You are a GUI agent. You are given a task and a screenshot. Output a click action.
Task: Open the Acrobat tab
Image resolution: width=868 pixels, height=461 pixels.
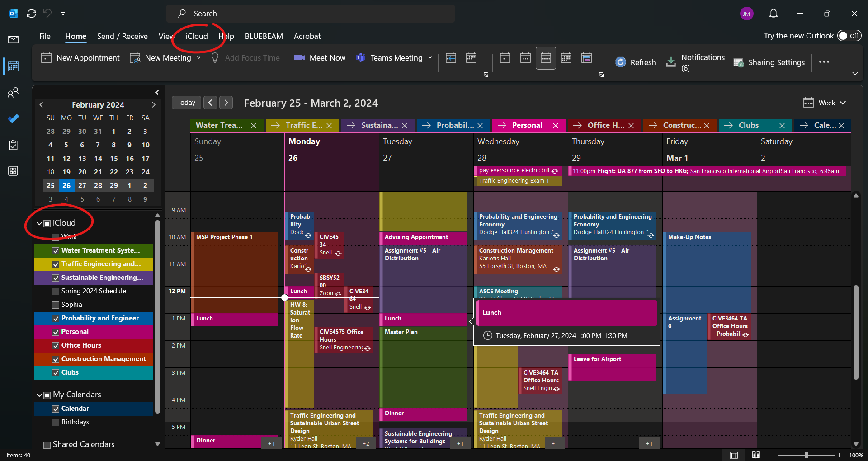coord(307,36)
